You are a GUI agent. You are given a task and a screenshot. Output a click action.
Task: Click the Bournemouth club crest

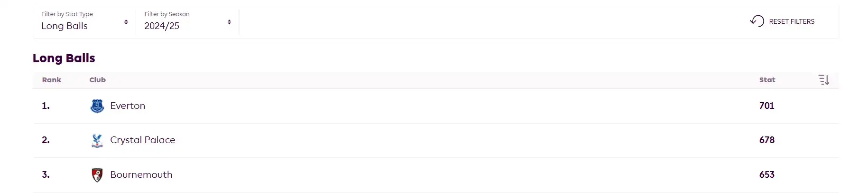[x=97, y=175]
